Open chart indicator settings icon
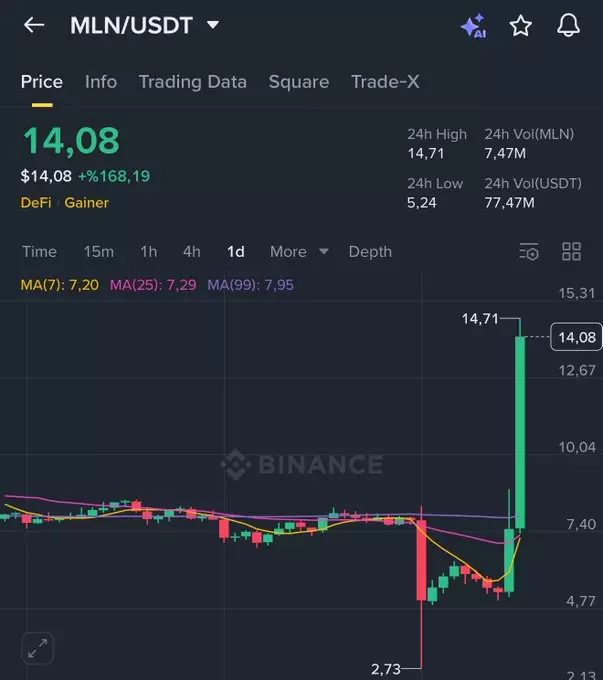 [529, 252]
